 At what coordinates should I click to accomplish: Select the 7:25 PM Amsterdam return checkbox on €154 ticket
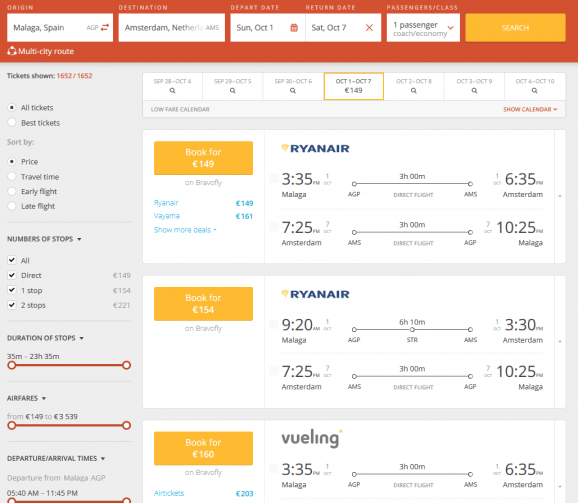click(274, 371)
